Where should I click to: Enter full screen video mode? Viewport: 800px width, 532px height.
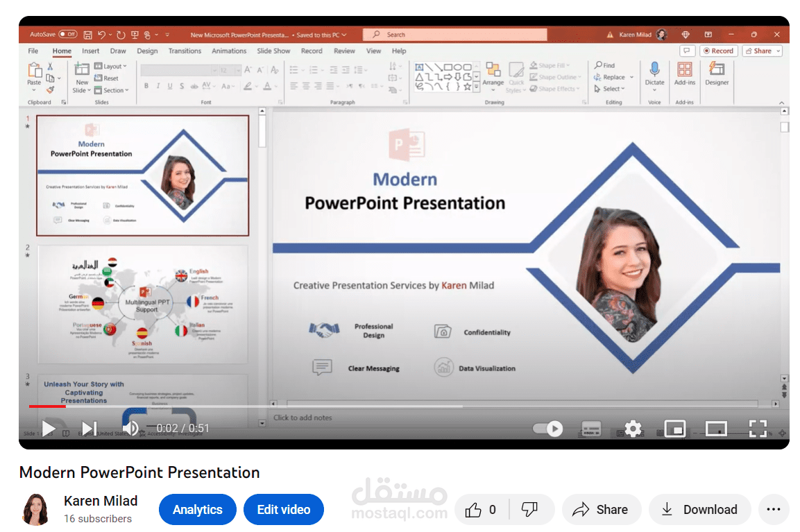tap(758, 429)
